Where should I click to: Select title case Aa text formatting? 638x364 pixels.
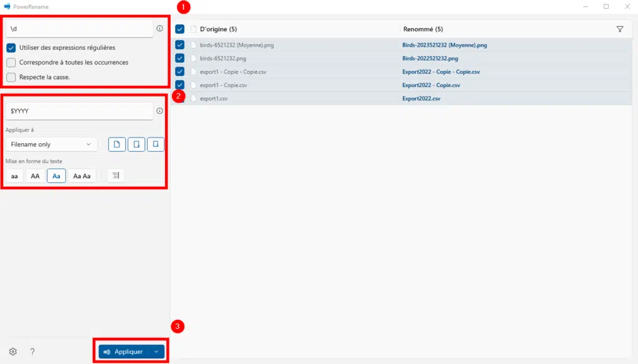tap(56, 176)
